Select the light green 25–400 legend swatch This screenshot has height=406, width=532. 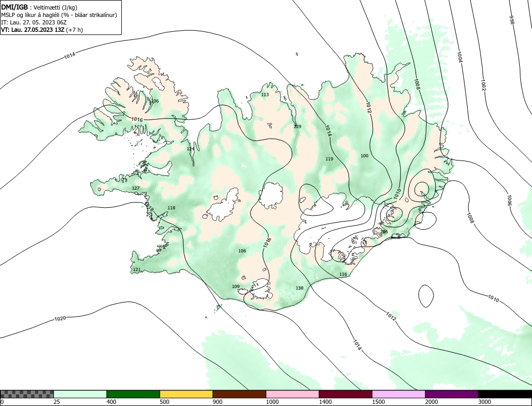click(80, 394)
